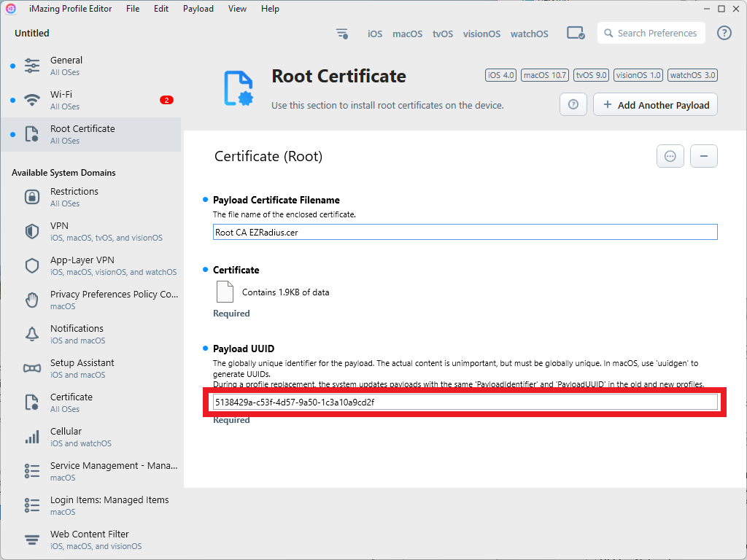The width and height of the screenshot is (747, 560).
Task: Select the VPN shield icon
Action: click(32, 231)
